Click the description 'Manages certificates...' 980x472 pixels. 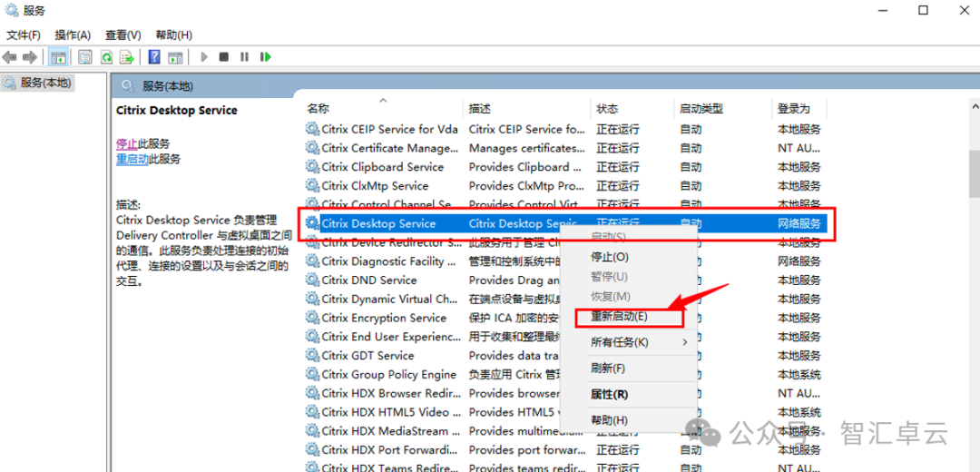pyautogui.click(x=526, y=148)
